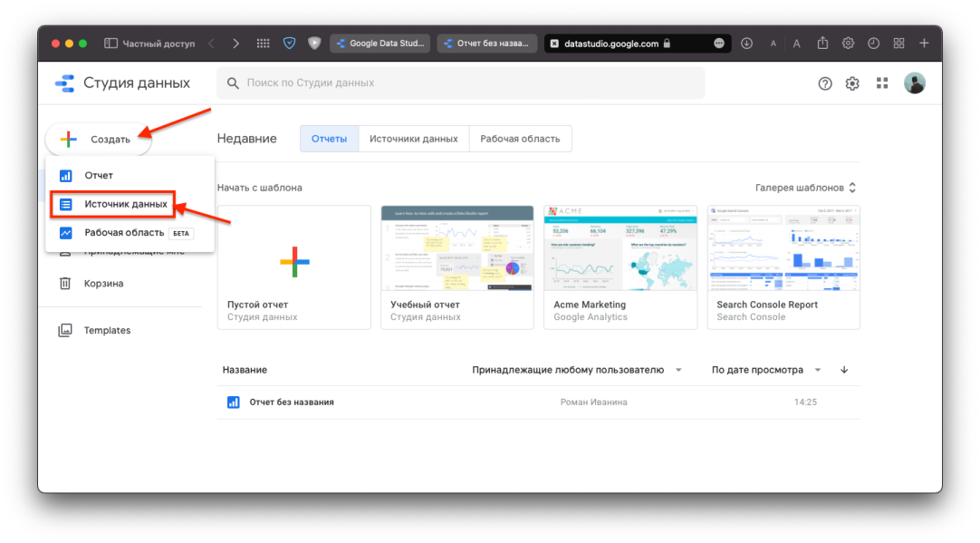
Task: Open the help question mark icon
Action: coord(825,83)
